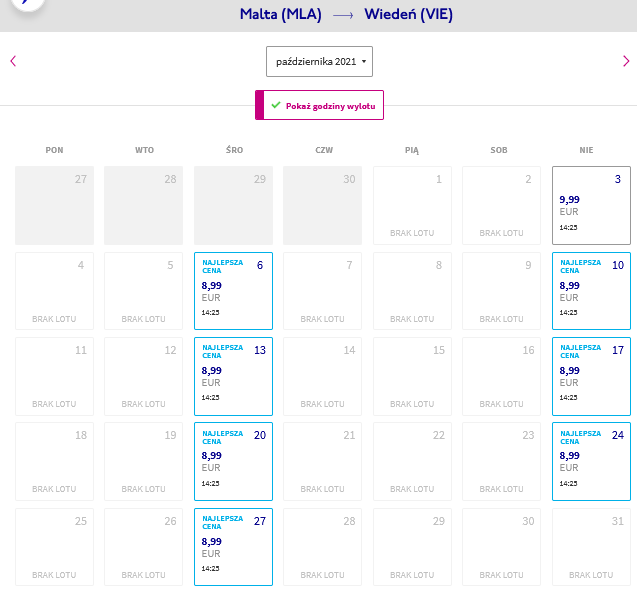This screenshot has height=592, width=637.
Task: Click the Malta (MLA) origin label
Action: (x=281, y=14)
